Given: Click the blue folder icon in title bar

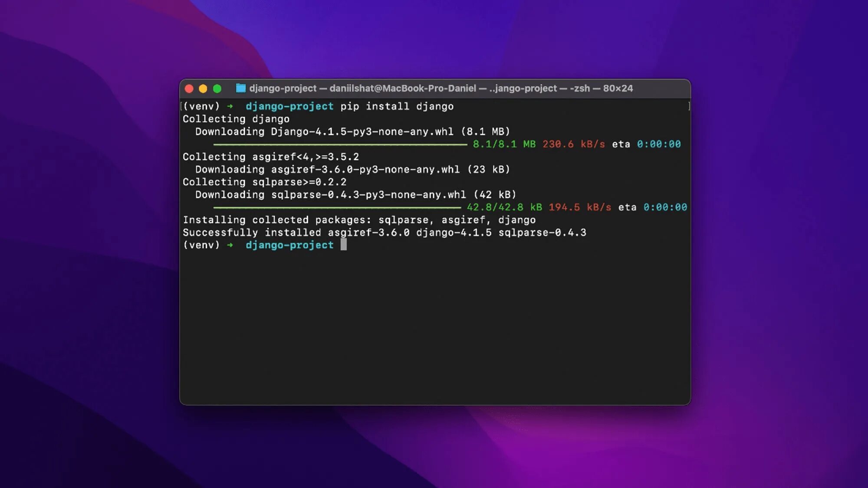Looking at the screenshot, I should tap(240, 88).
